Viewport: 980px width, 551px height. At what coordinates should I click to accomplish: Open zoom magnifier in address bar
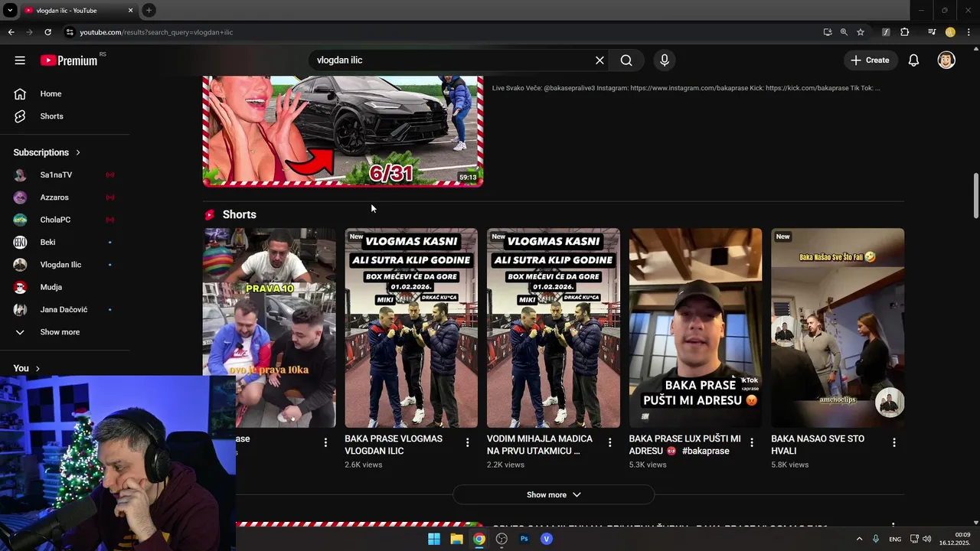point(844,32)
